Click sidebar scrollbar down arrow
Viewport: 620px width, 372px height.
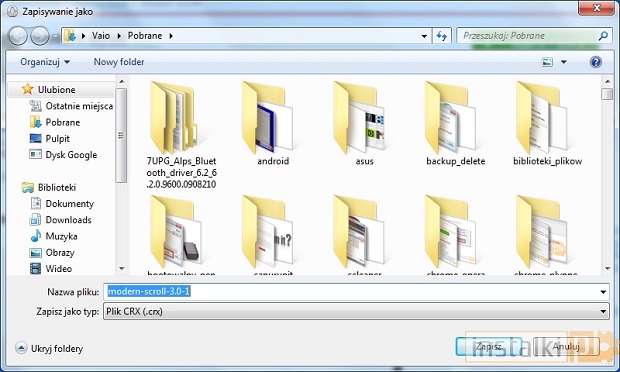(121, 268)
